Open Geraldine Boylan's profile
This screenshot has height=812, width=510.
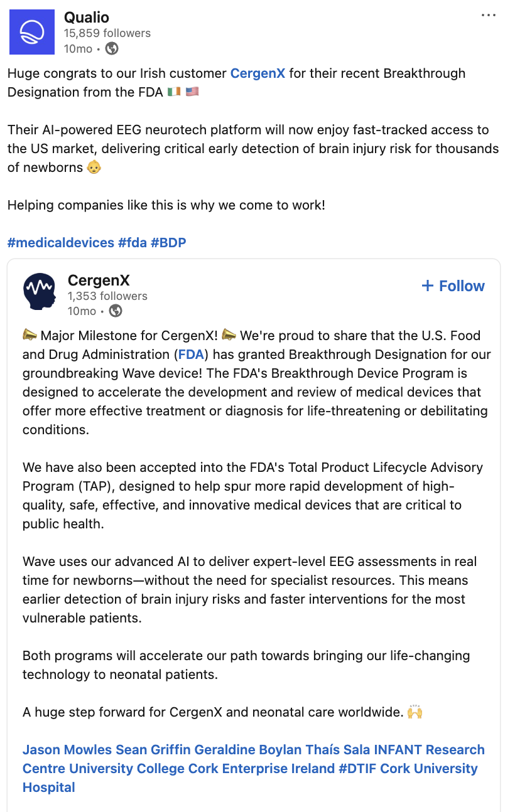(248, 750)
